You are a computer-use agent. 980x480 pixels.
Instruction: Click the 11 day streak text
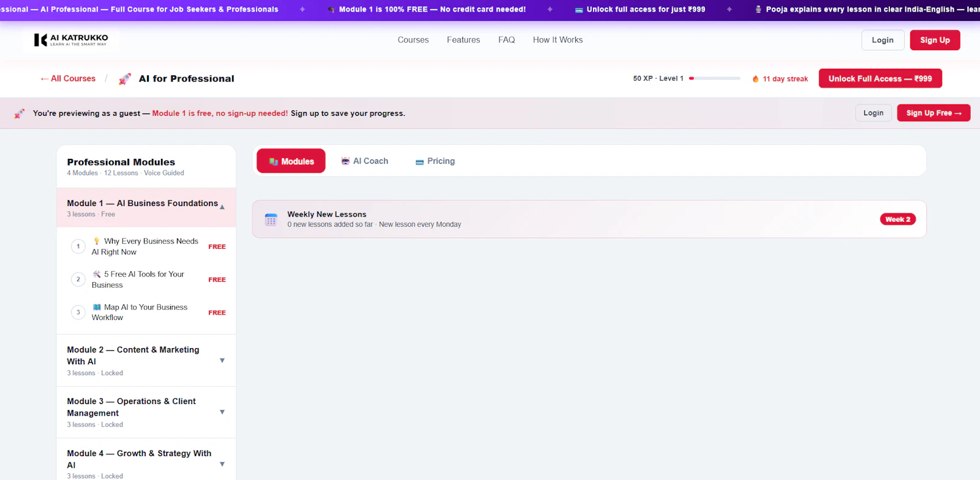coord(785,79)
